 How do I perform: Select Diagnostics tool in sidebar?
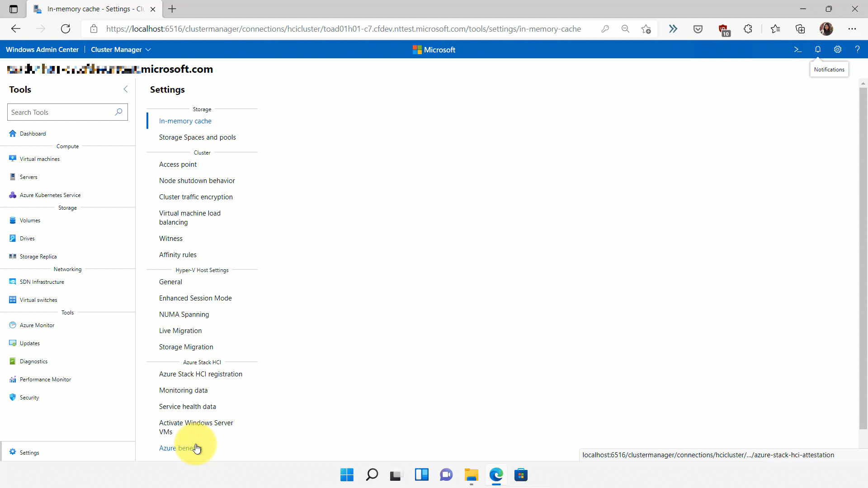[x=33, y=361]
